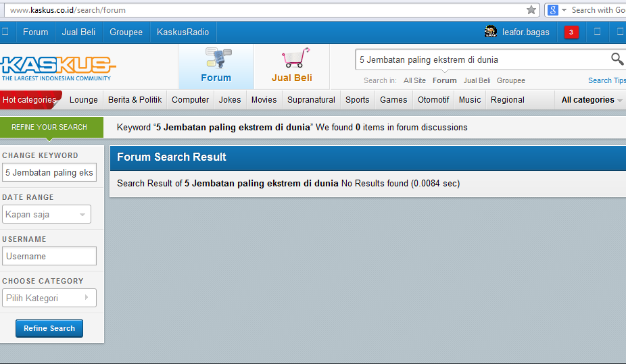This screenshot has height=364, width=626.
Task: Click the Google search engine icon
Action: pos(552,10)
